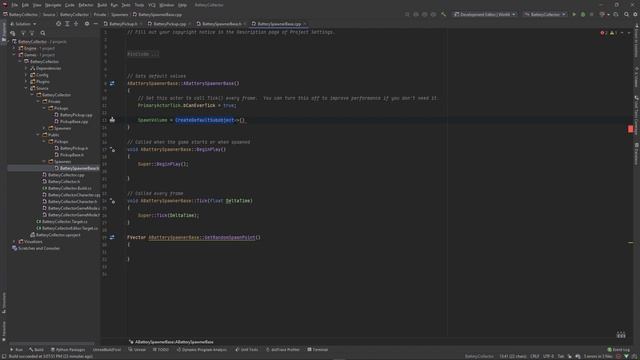Screen dimensions: 640x360
Task: Open the Tools menu
Action: click(139, 5)
